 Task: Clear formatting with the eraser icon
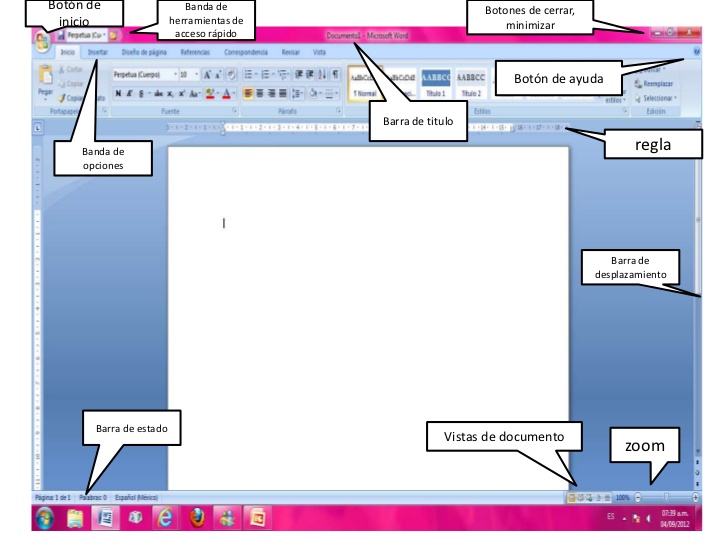point(231,74)
